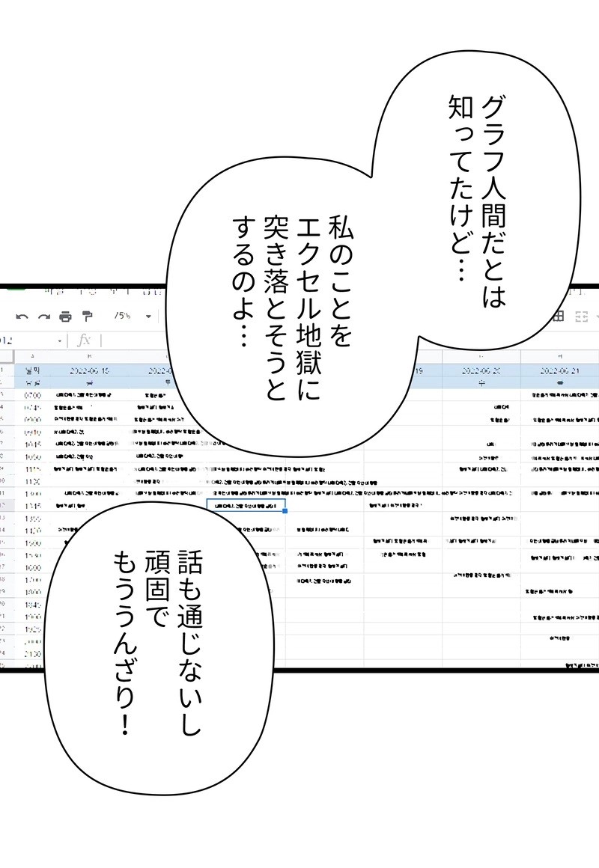
Task: Click the 2022-06-20 date cell
Action: pyautogui.click(x=481, y=370)
